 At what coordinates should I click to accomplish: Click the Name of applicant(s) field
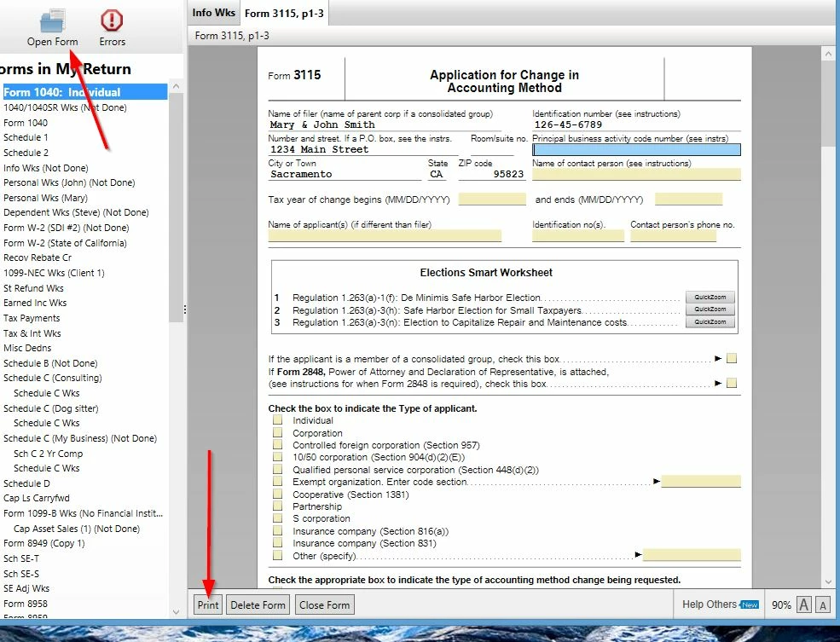coord(385,235)
